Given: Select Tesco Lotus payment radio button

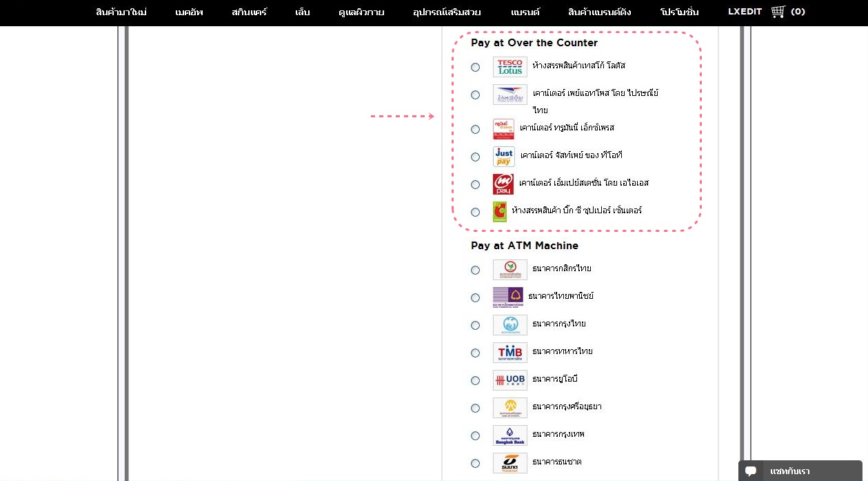Looking at the screenshot, I should pyautogui.click(x=475, y=67).
